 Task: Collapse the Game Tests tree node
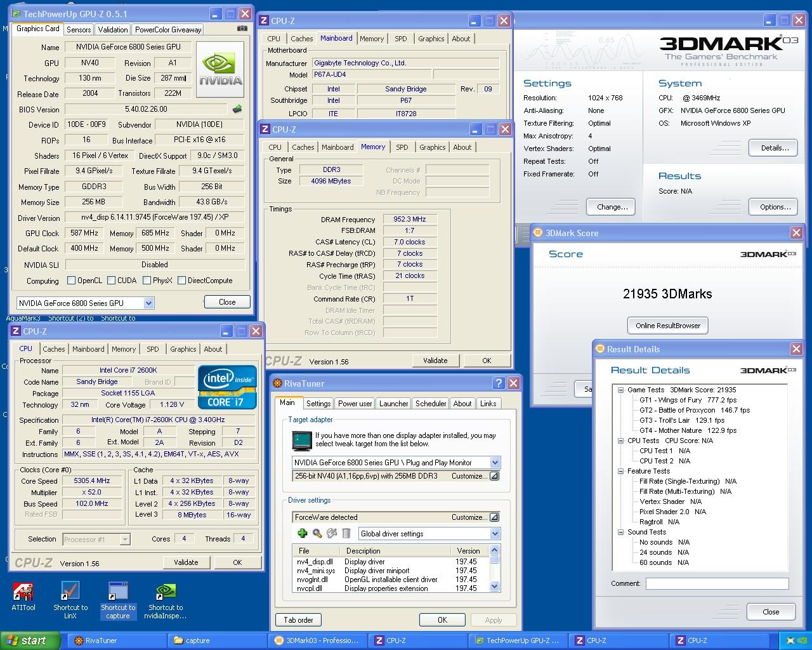620,390
